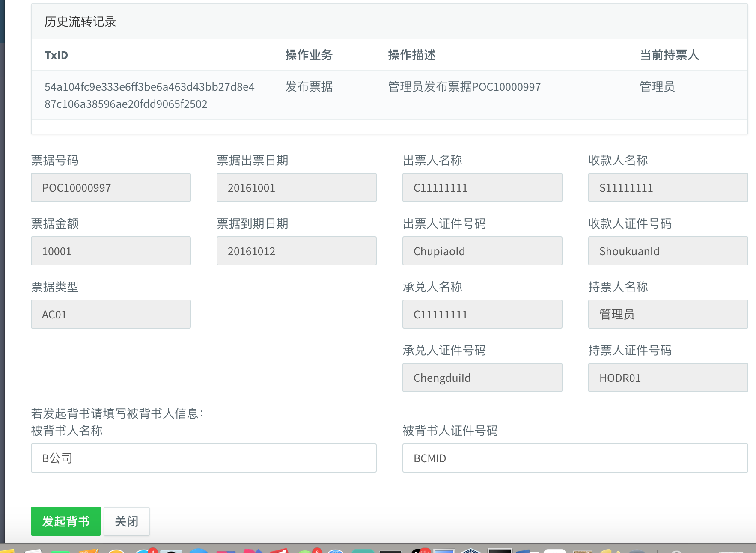Select the 票据类型 field showing AC01
The width and height of the screenshot is (756, 553).
coord(111,314)
